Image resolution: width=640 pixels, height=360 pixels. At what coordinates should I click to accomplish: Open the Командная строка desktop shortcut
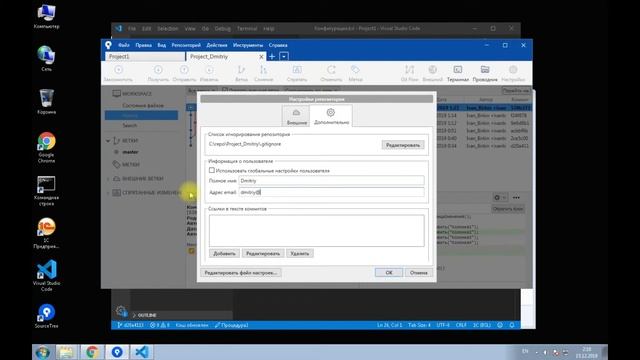click(x=46, y=190)
